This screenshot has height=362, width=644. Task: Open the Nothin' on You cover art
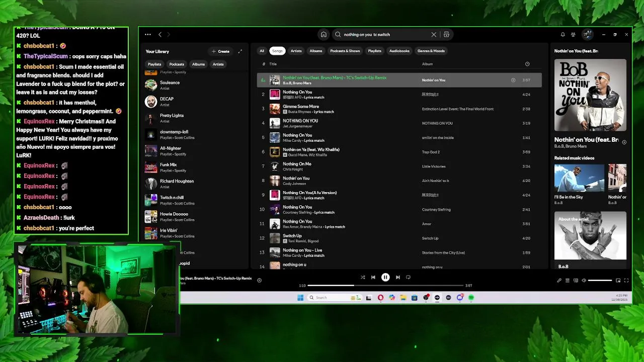pos(590,95)
